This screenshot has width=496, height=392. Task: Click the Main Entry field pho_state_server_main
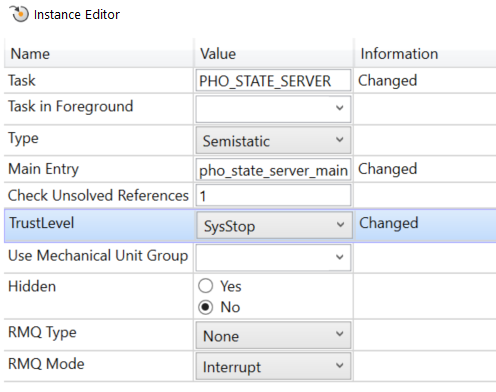coord(273,170)
